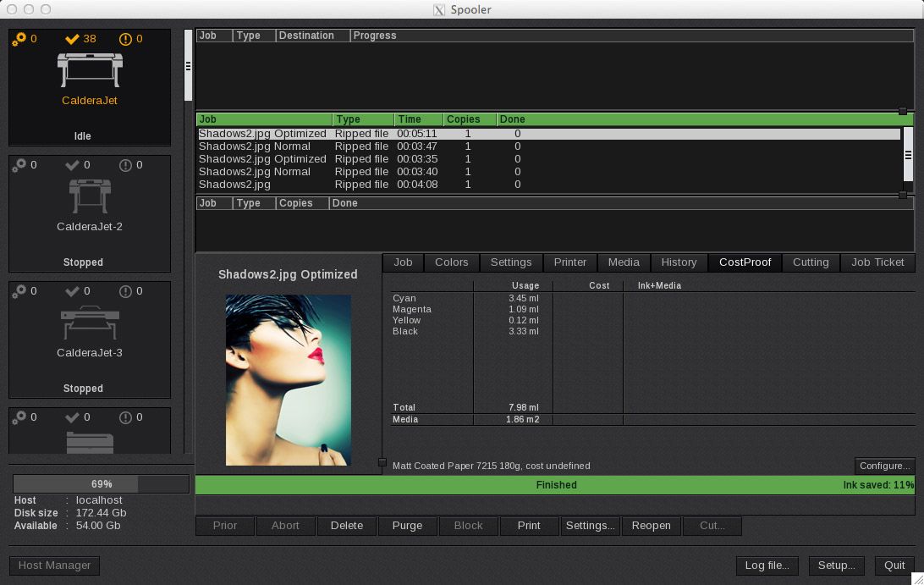Viewport: 924px width, 585px height.
Task: Switch to the History tab
Action: (679, 262)
